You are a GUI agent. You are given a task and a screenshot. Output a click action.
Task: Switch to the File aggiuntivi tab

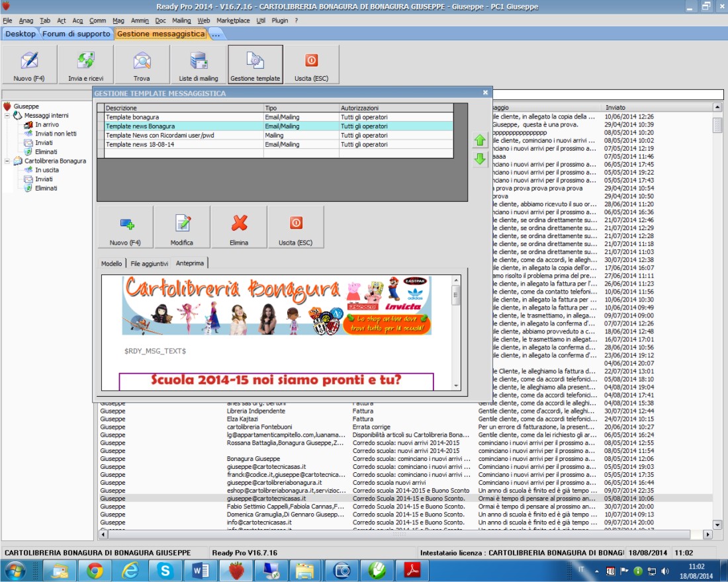click(150, 263)
